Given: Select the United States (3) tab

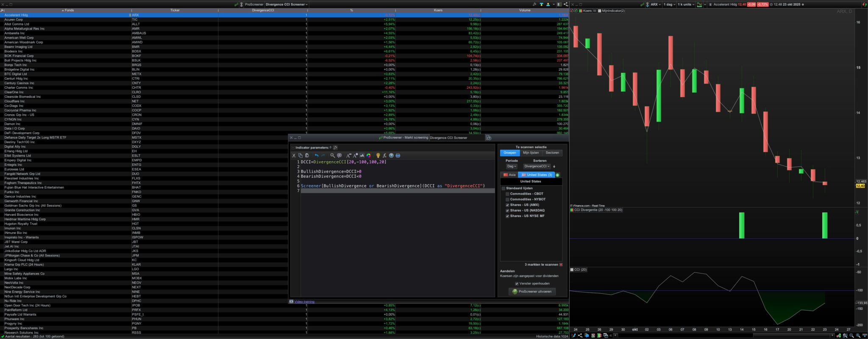Looking at the screenshot, I should [537, 175].
